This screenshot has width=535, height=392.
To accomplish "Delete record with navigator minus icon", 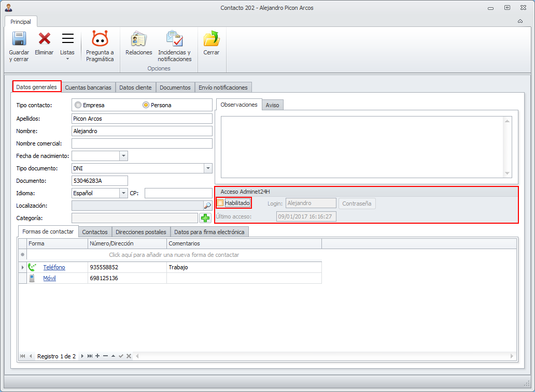I will [x=105, y=356].
